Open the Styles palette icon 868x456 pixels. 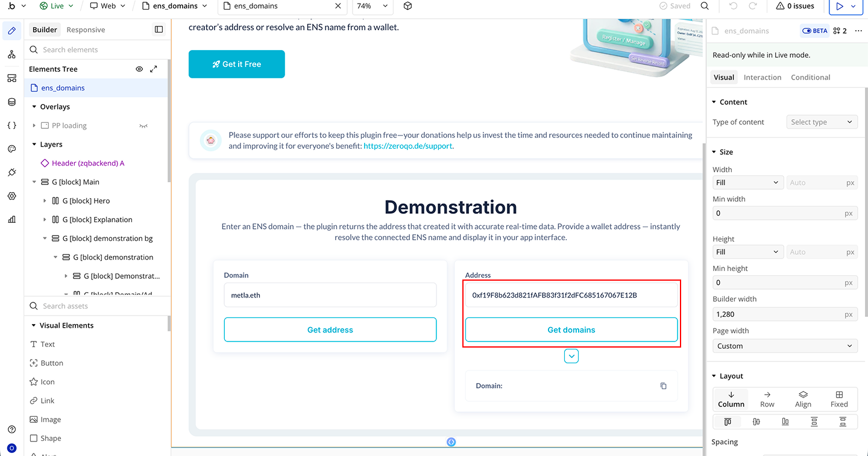tap(11, 149)
